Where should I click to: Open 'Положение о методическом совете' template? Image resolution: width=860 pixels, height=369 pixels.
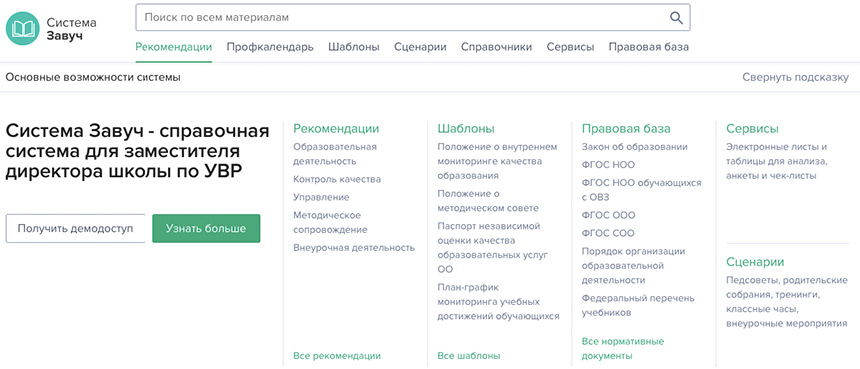coord(488,201)
